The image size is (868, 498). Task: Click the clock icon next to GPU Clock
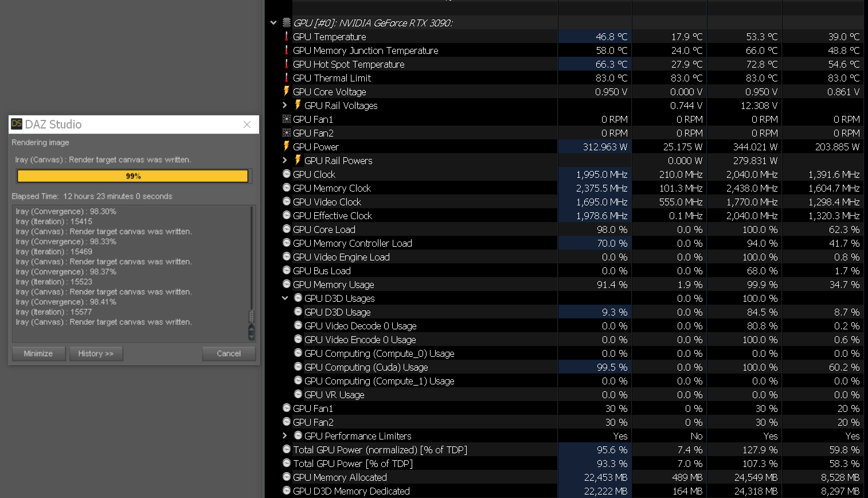tap(287, 174)
